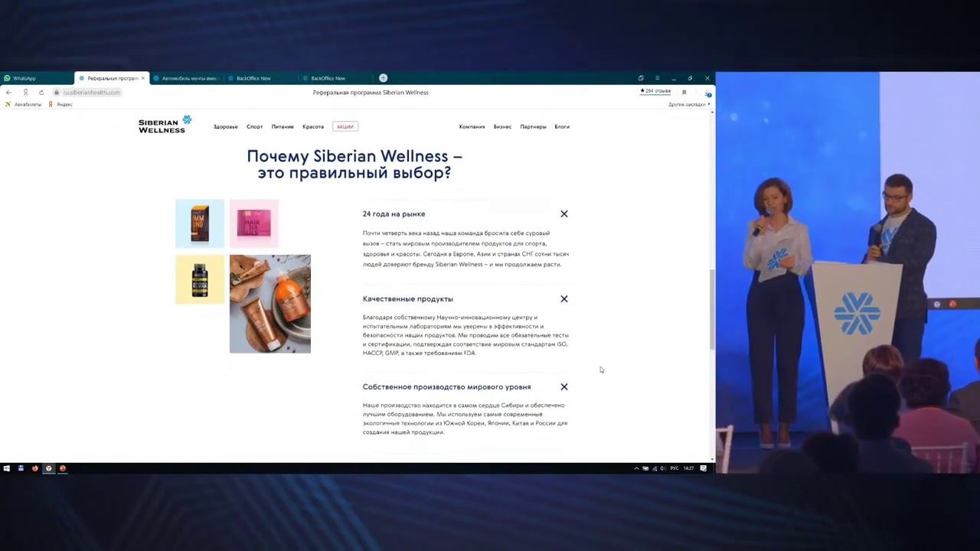Open the Спорт menu item
The width and height of the screenshot is (980, 551).
pos(254,126)
